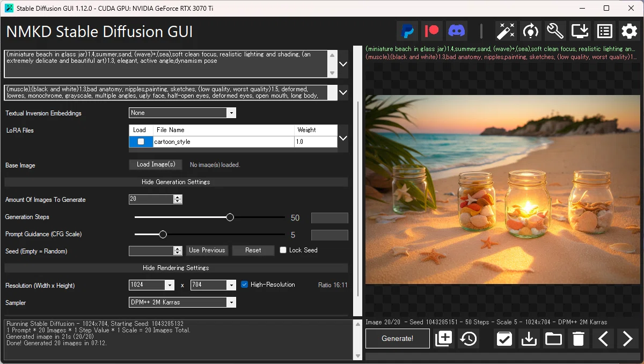Viewport: 644px width, 364px height.
Task: Open the Patreon page icon
Action: point(432,31)
